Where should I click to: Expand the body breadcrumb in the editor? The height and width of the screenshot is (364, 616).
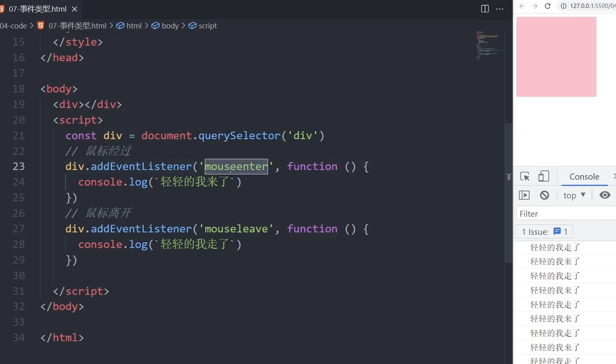[x=170, y=26]
